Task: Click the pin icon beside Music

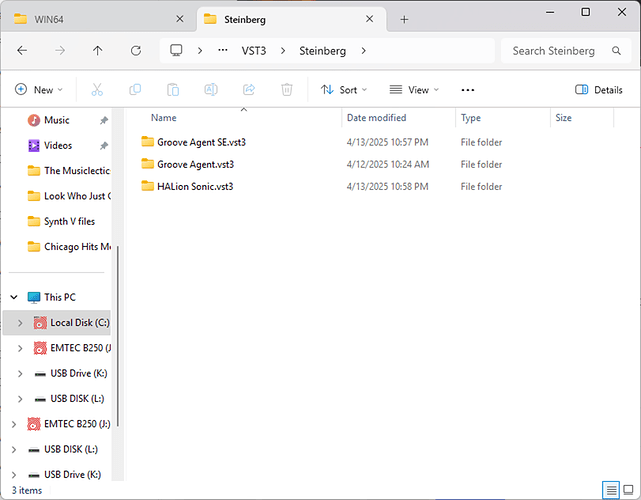Action: (104, 120)
